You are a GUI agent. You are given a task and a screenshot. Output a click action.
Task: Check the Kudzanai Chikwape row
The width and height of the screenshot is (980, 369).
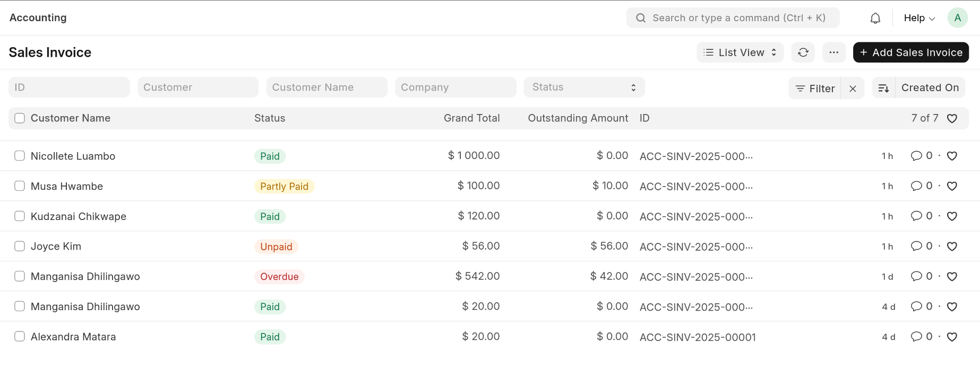[20, 216]
